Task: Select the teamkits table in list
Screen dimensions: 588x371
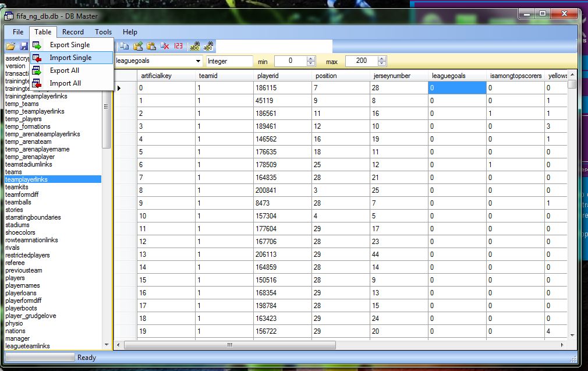Action: click(x=17, y=187)
